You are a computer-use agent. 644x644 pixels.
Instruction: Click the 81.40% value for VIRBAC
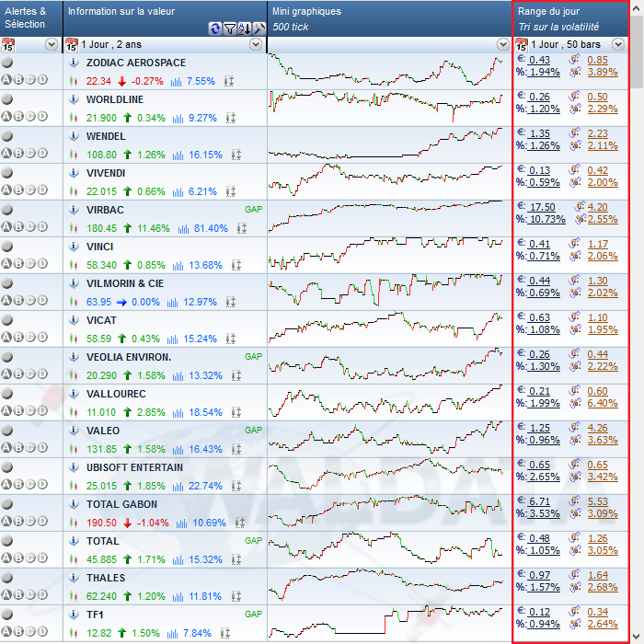point(211,228)
